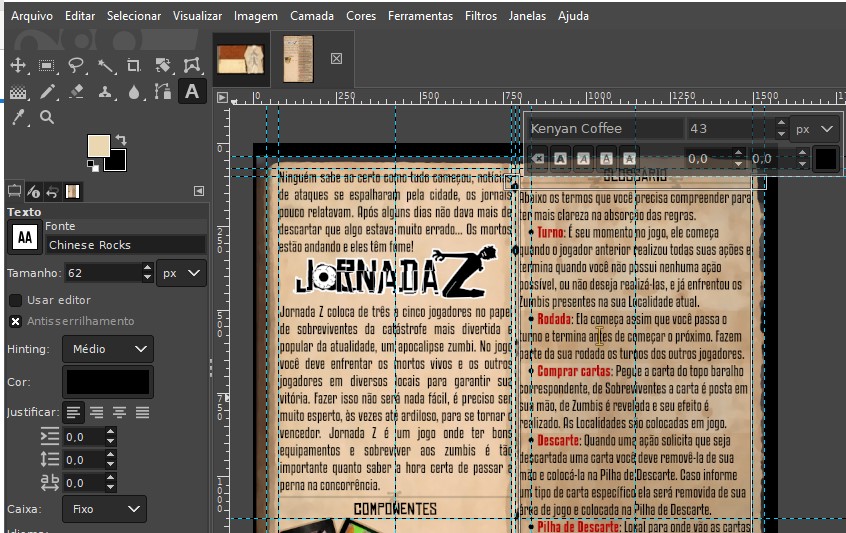Click the Kenyan Coffee font field
846x533 pixels.
pyautogui.click(x=603, y=129)
